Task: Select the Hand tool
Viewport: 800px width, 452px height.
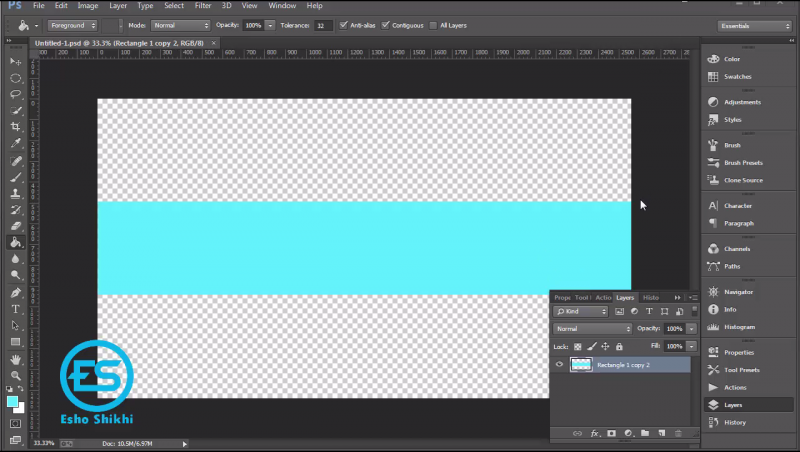Action: tap(15, 360)
